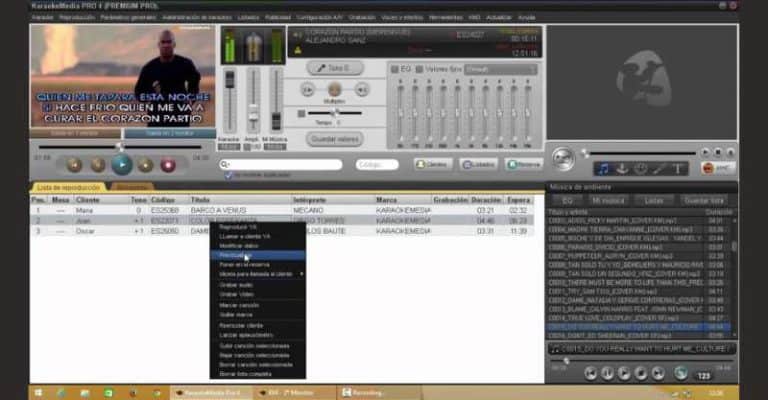Click the KMD button with red icon

[717, 168]
